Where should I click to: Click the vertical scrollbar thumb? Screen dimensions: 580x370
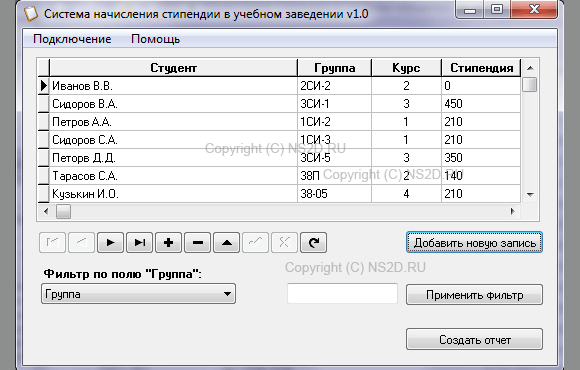coord(530,84)
